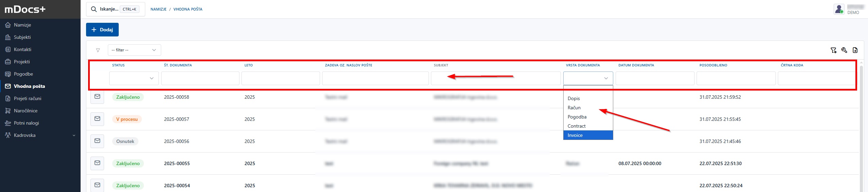868x192 pixels.
Task: Open mail icon for document 2025-00056
Action: click(x=97, y=141)
